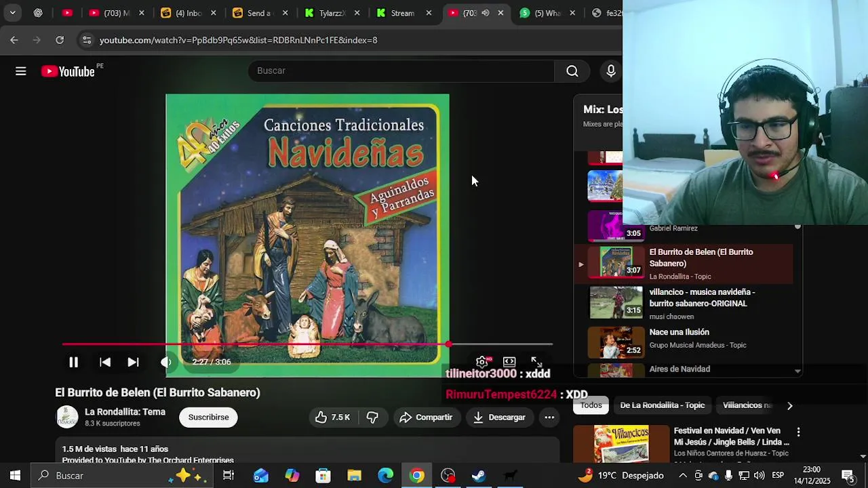Click the magnifier search button
The width and height of the screenshot is (868, 488).
(572, 70)
